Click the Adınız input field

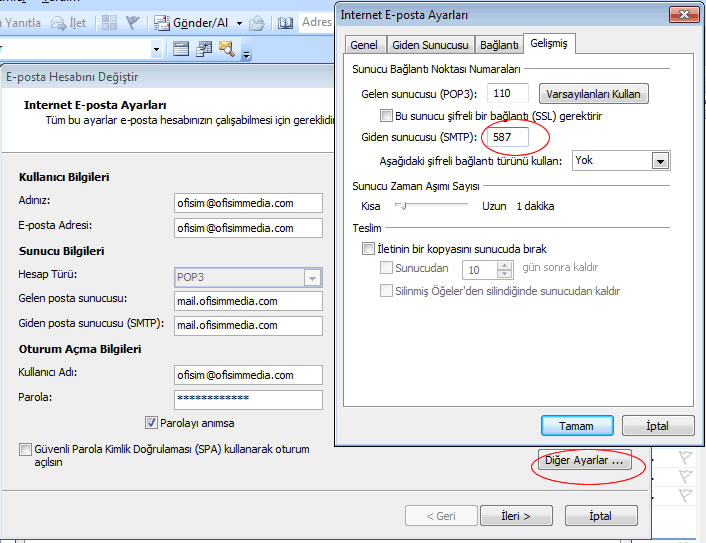tap(248, 203)
